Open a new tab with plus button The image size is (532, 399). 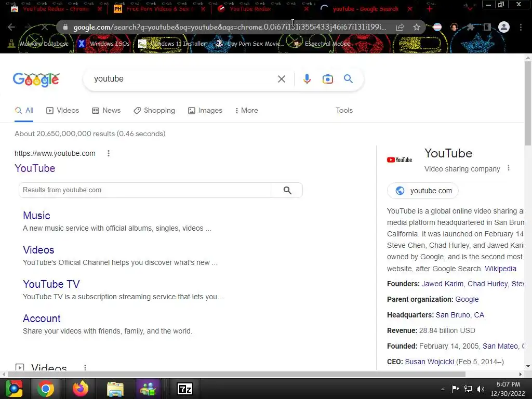tap(430, 9)
